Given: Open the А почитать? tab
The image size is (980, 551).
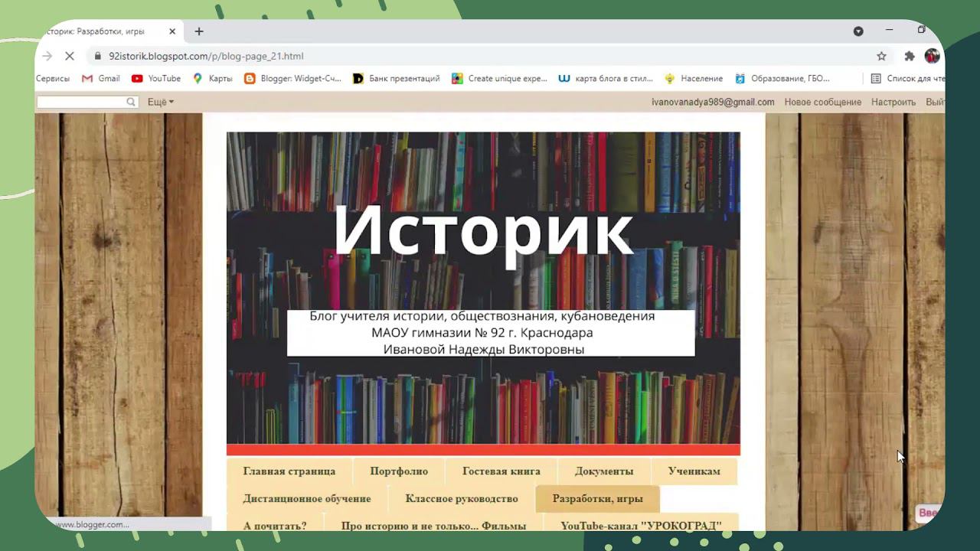Looking at the screenshot, I should click(275, 526).
